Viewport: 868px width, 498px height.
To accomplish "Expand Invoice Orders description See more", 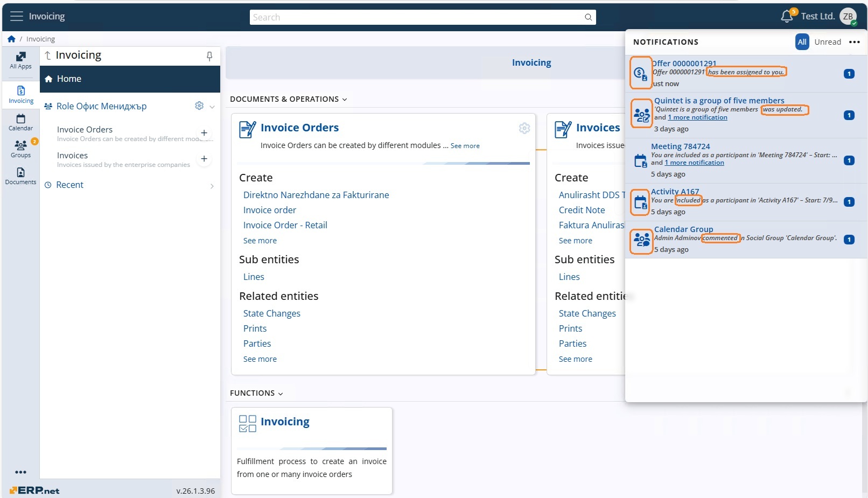I will (x=465, y=146).
